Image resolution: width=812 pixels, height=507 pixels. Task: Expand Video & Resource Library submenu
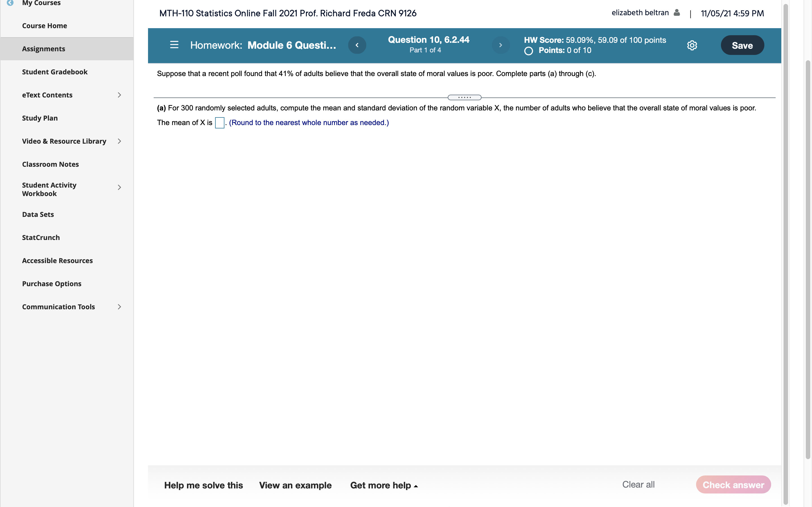pos(119,141)
